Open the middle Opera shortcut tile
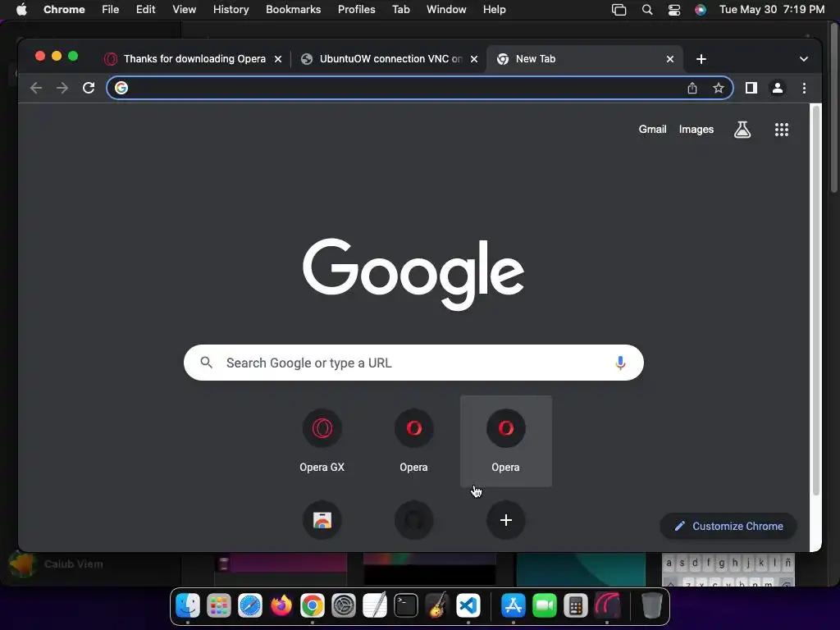This screenshot has width=840, height=630. pos(413,441)
